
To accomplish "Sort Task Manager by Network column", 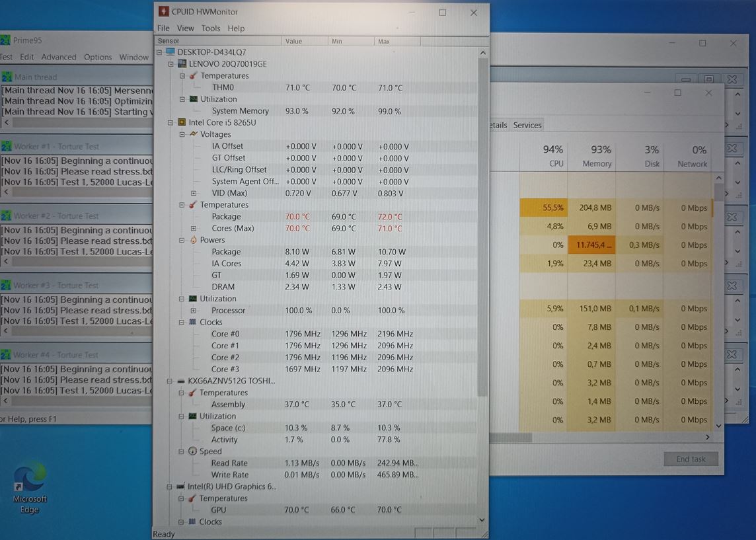I will pyautogui.click(x=687, y=156).
